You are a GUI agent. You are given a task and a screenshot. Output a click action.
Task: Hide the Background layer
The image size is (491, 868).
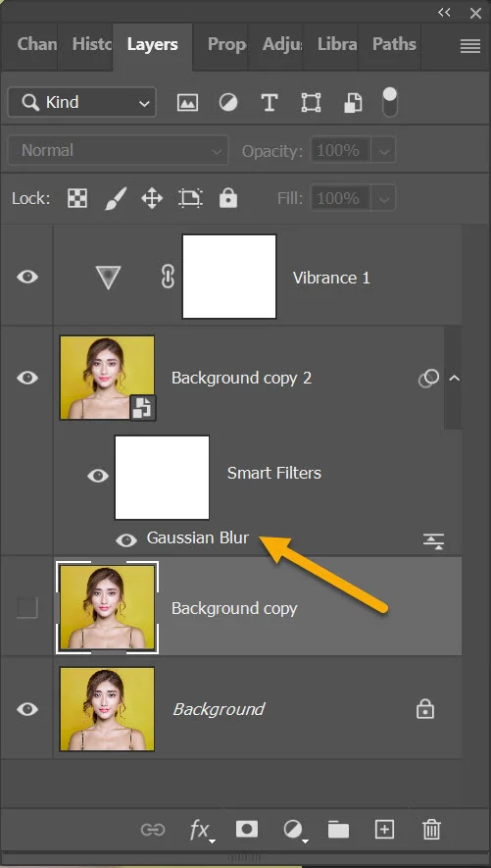coord(27,709)
